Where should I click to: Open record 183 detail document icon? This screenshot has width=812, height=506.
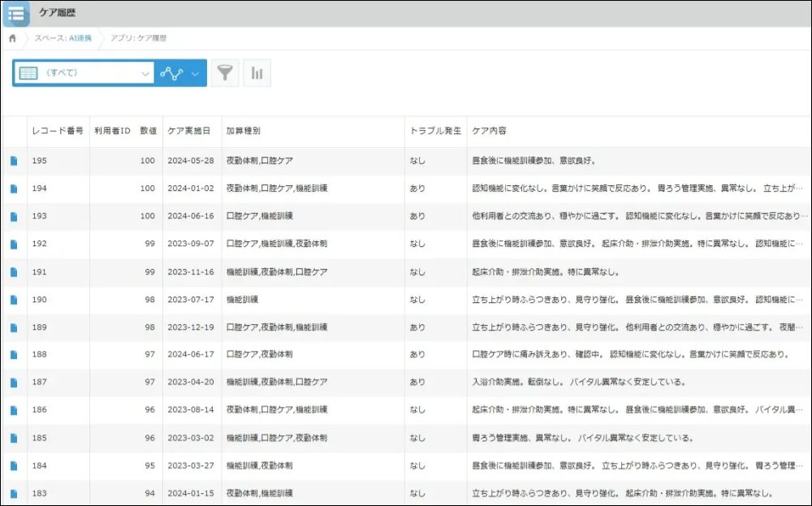tap(14, 493)
